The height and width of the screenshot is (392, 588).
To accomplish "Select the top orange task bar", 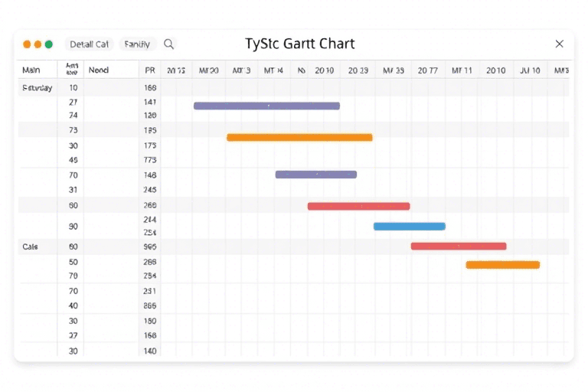I will pos(299,138).
